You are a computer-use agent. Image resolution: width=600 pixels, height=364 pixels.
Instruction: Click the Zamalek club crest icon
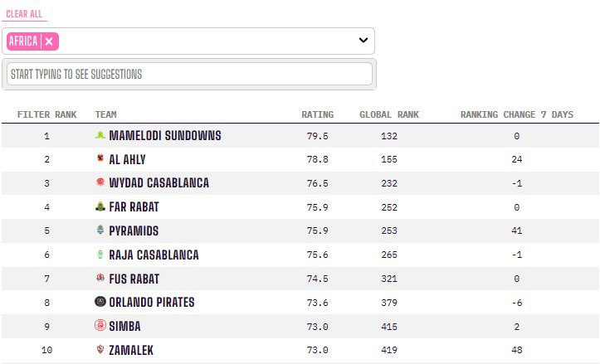(x=100, y=350)
